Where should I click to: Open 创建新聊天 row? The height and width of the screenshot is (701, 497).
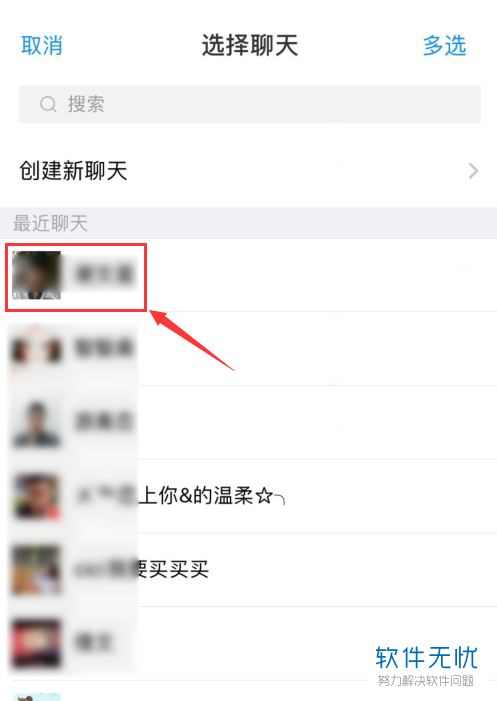click(248, 171)
